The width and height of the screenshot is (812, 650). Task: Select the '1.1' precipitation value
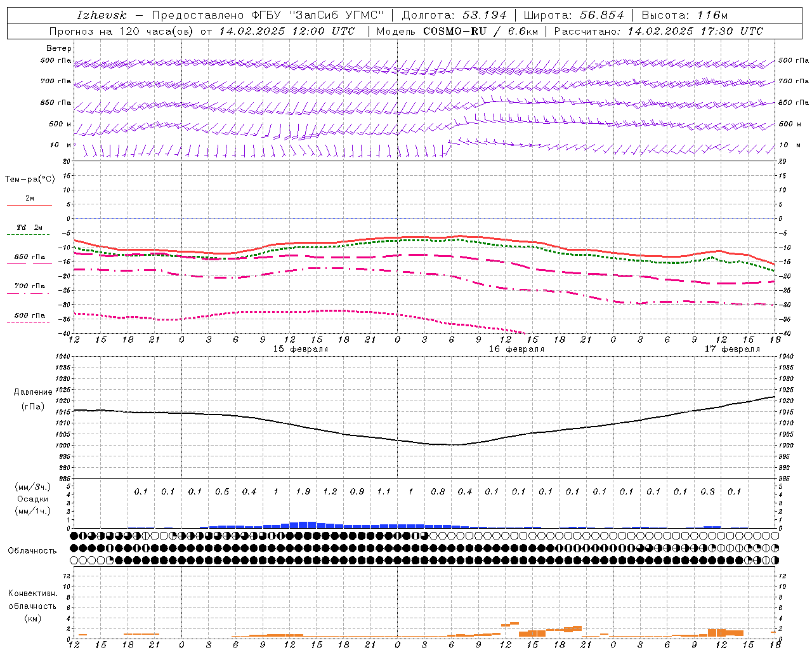click(x=384, y=491)
